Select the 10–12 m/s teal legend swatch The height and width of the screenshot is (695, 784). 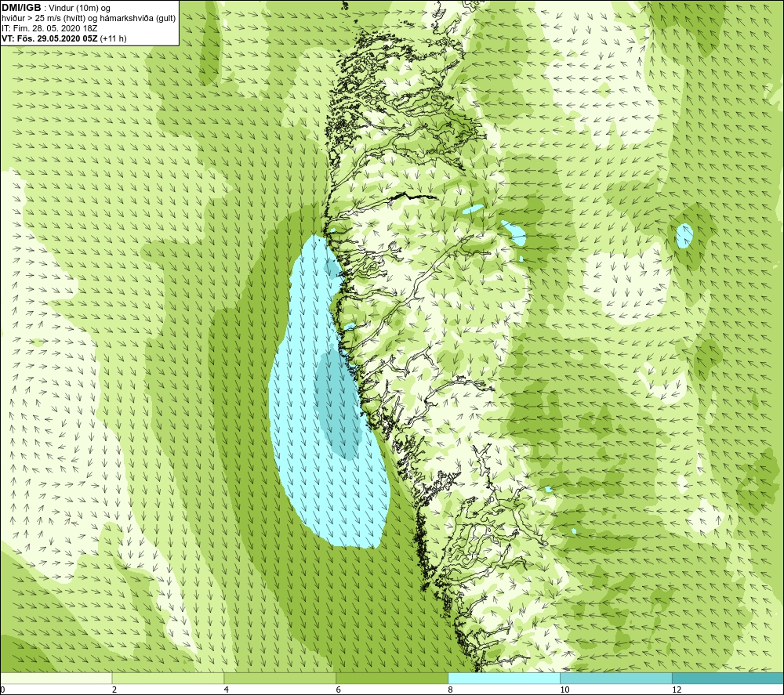click(x=616, y=678)
